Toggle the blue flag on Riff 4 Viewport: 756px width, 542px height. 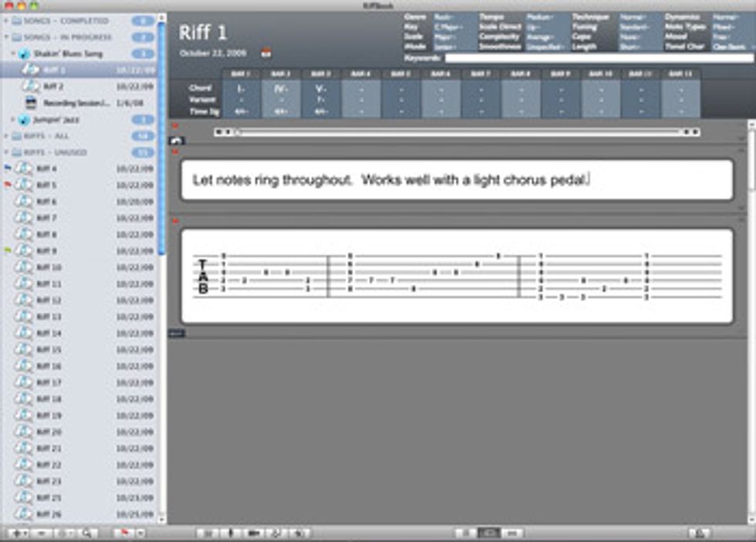point(8,166)
